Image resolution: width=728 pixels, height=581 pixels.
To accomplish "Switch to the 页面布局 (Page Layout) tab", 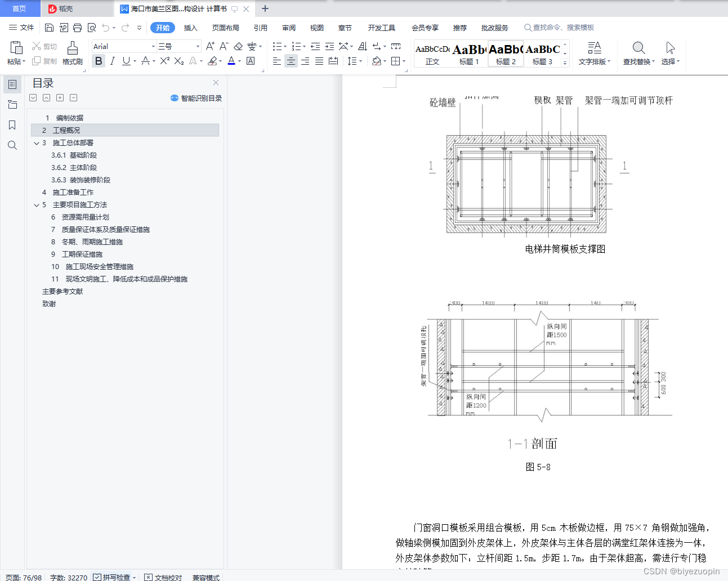I will click(x=225, y=28).
